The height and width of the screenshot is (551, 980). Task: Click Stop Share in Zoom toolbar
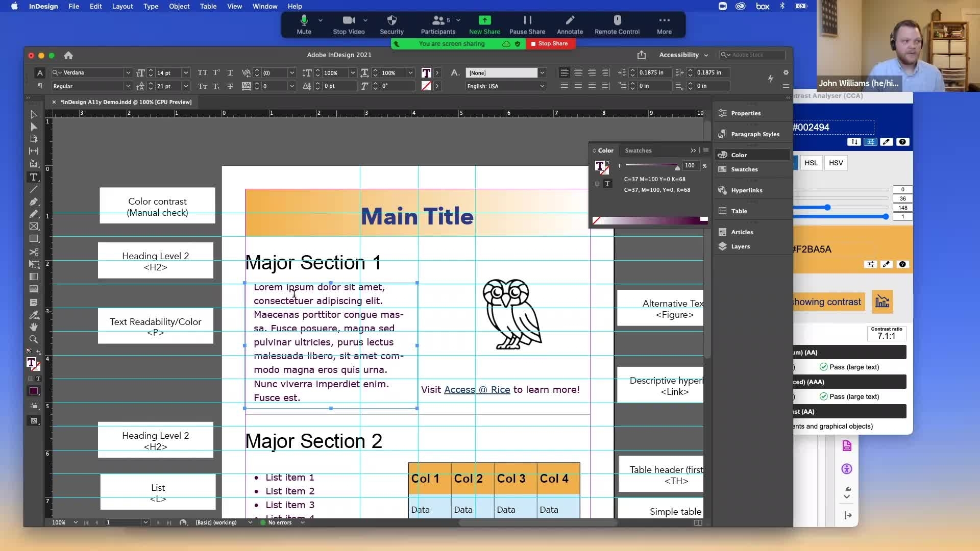click(x=550, y=43)
